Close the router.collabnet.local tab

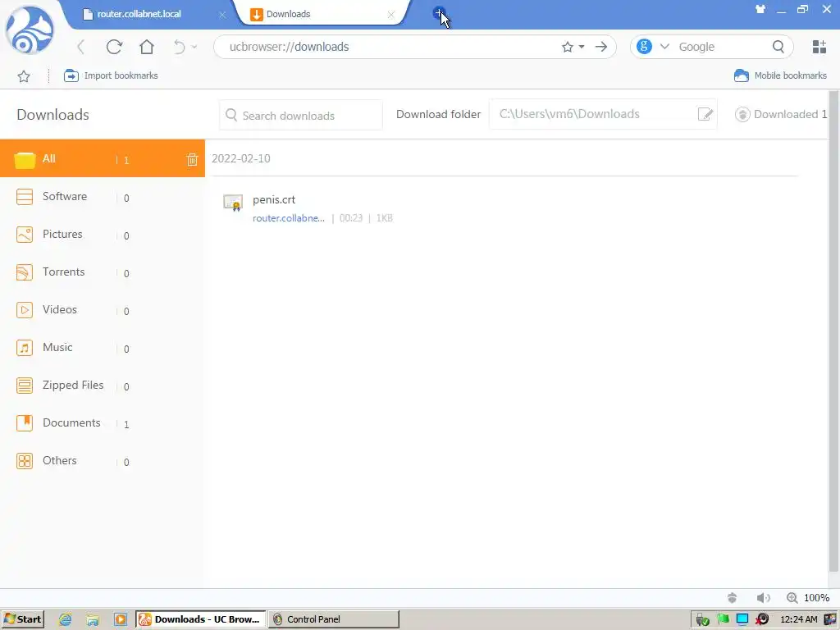pyautogui.click(x=222, y=15)
